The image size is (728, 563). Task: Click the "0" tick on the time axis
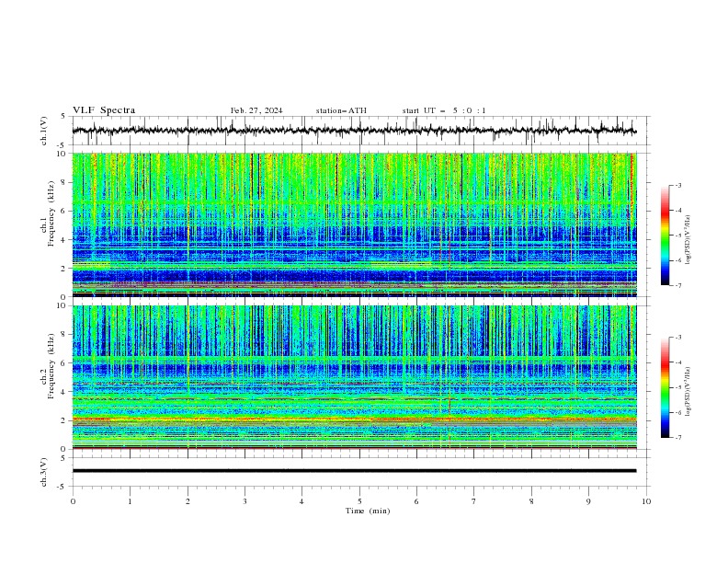pos(73,501)
